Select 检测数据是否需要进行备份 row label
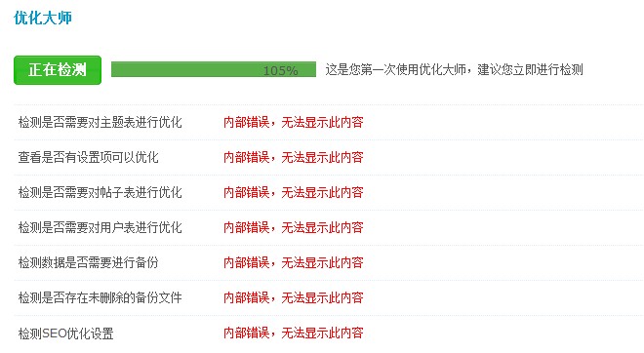The image size is (644, 353). 88,262
